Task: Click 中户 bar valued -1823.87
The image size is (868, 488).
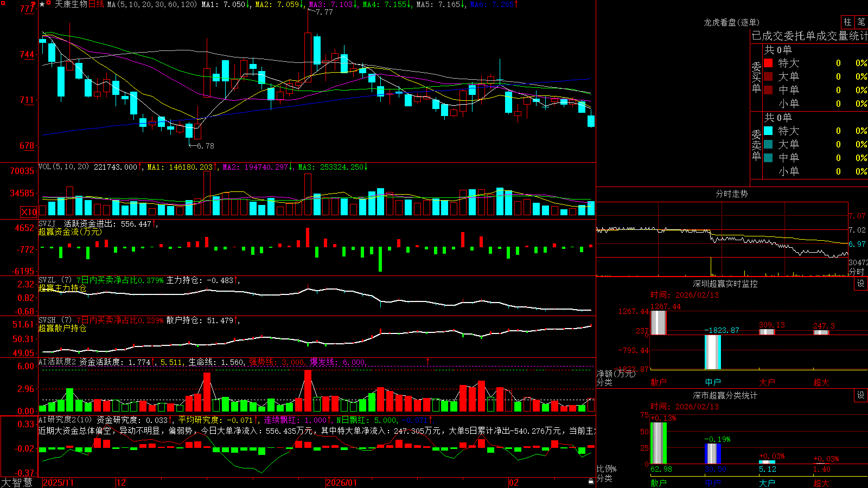Action: pyautogui.click(x=713, y=352)
